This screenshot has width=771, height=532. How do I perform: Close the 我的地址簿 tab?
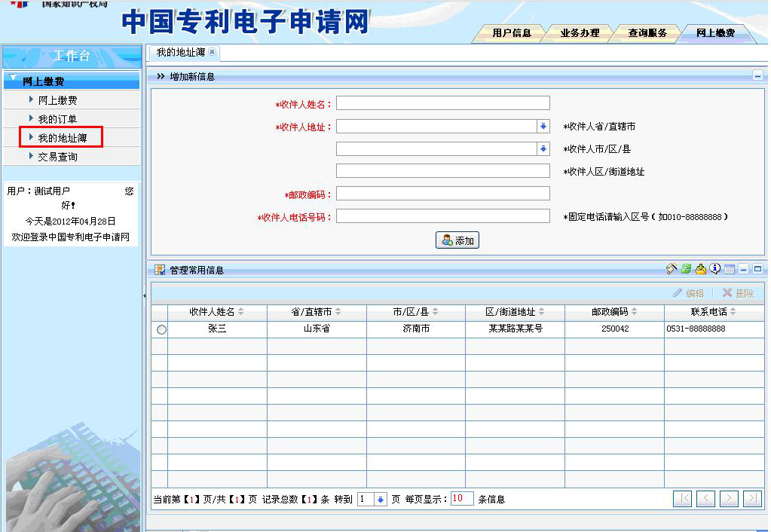click(212, 52)
